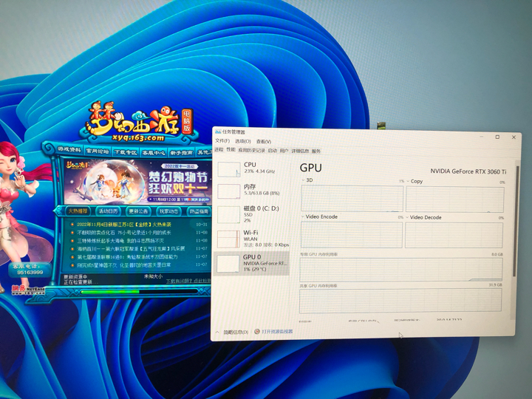532x399 pixels.
Task: Click the resource monitor icon
Action: pos(257,332)
